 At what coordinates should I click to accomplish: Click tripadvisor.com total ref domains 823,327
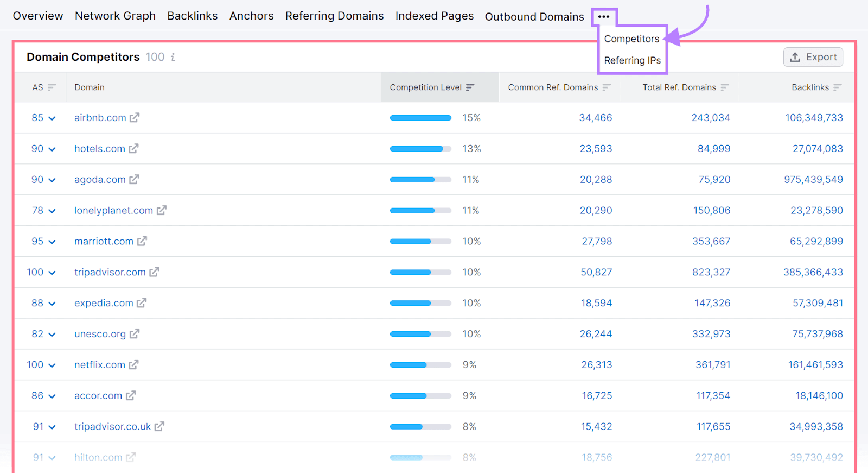pyautogui.click(x=711, y=272)
